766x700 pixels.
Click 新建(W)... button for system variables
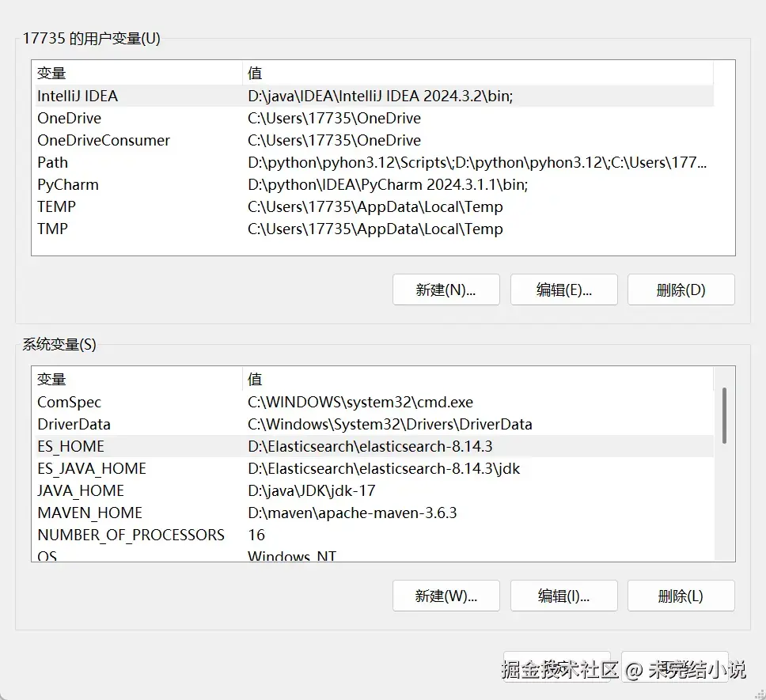click(x=446, y=596)
